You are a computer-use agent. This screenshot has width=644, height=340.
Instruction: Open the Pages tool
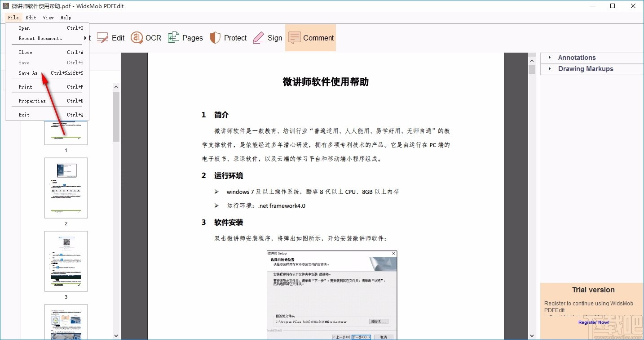click(185, 38)
